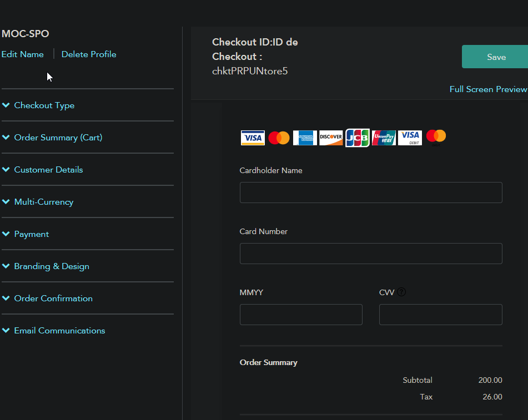
Task: Click the Edit Name link
Action: click(x=23, y=54)
